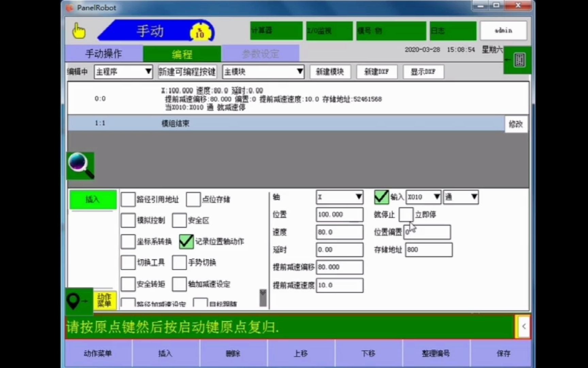The width and height of the screenshot is (588, 368).
Task: Enable 安全区 checkbox
Action: pyautogui.click(x=179, y=220)
